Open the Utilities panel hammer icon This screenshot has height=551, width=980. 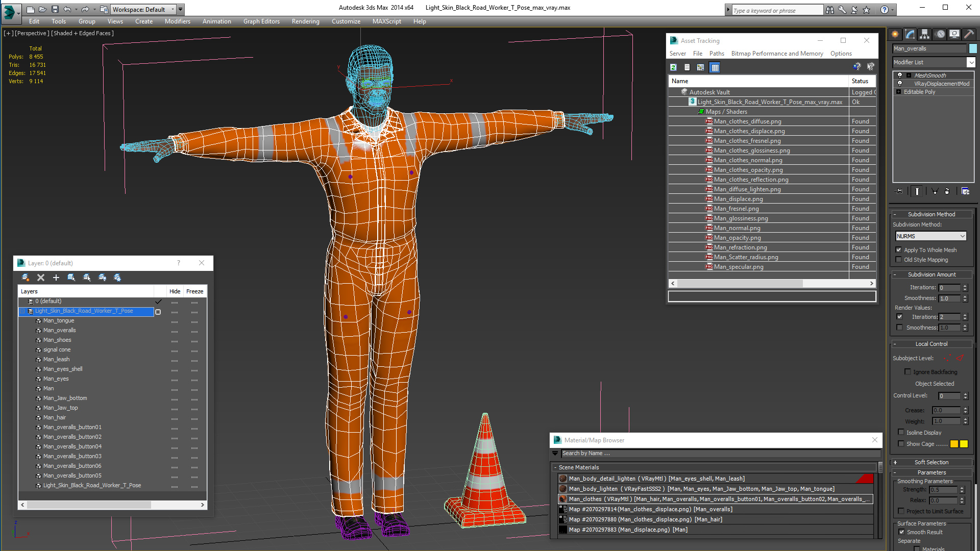pyautogui.click(x=969, y=34)
